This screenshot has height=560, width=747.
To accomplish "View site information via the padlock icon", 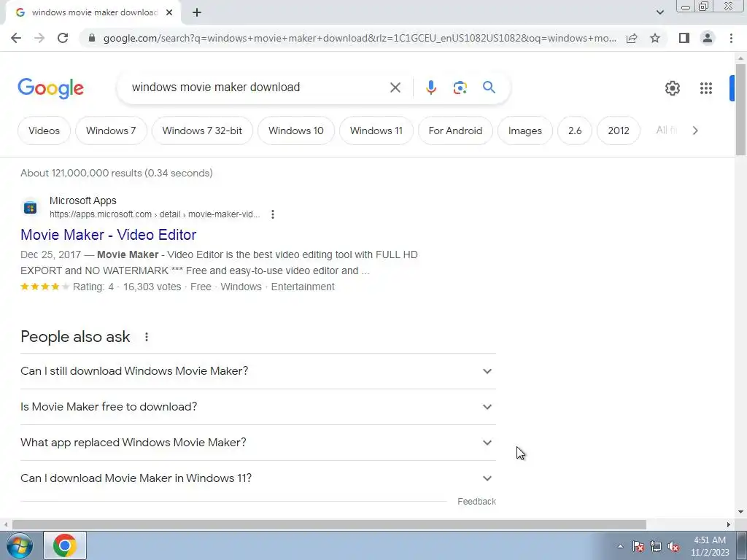I will pos(92,38).
